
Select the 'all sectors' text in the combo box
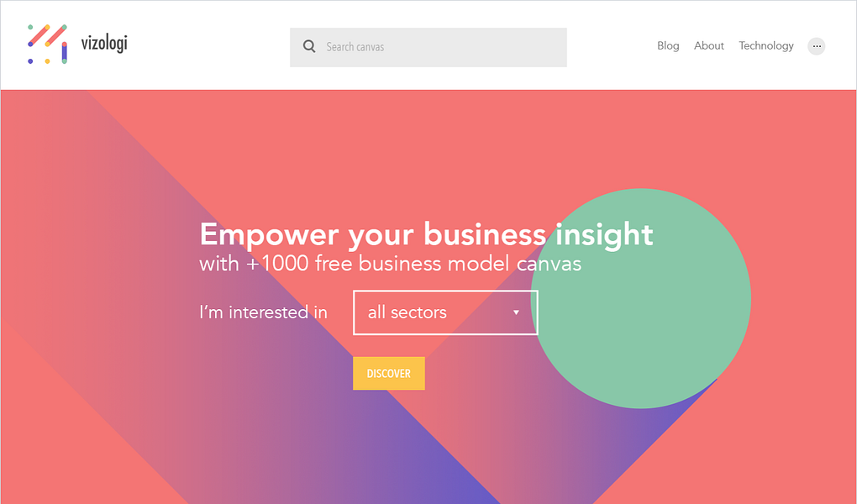click(x=407, y=312)
